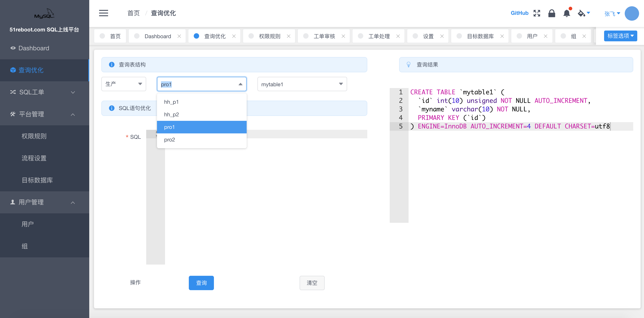Open 权限规则 in sidebar submenu

point(44,136)
